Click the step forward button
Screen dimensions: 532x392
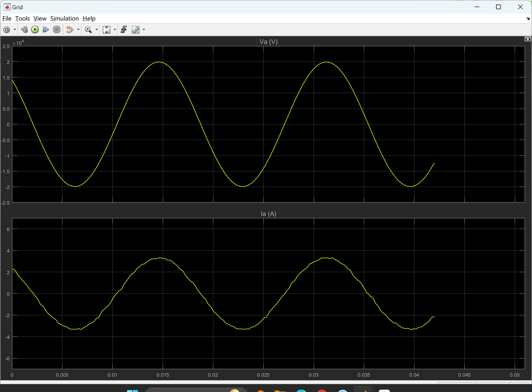[46, 30]
